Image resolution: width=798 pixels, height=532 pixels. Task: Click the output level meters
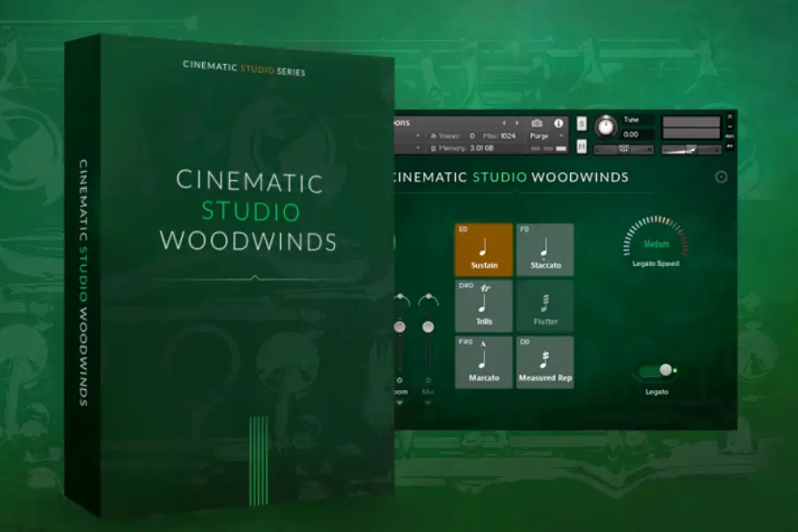(x=691, y=128)
